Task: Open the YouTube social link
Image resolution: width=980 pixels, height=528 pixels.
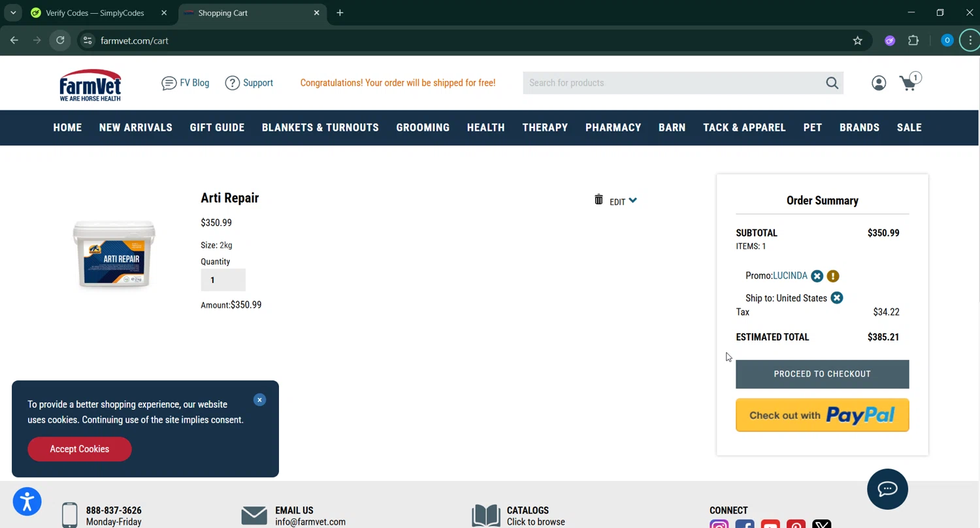Action: click(x=770, y=524)
